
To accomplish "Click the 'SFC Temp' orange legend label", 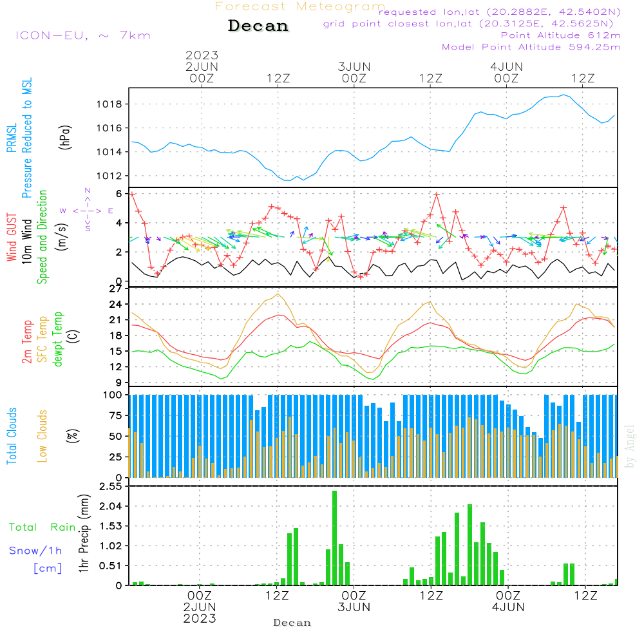I will pyautogui.click(x=43, y=339).
